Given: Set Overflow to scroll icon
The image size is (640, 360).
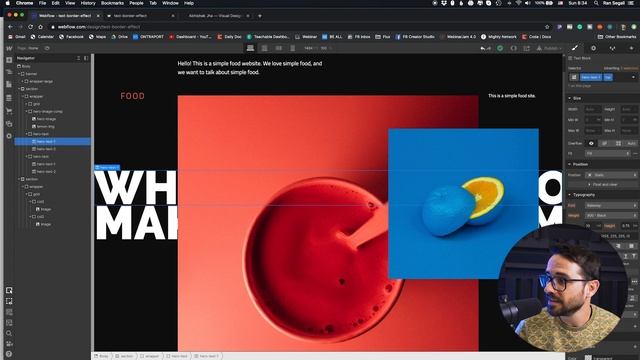Looking at the screenshot, I should (618, 143).
